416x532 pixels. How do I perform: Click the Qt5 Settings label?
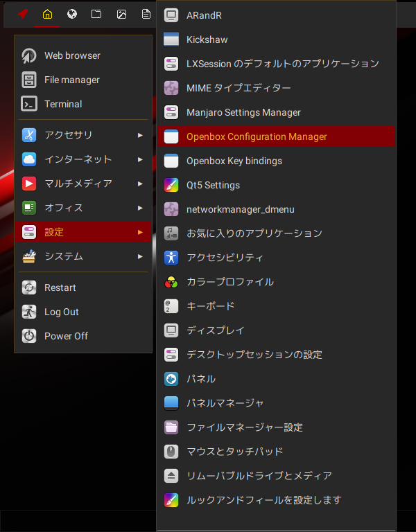(214, 185)
